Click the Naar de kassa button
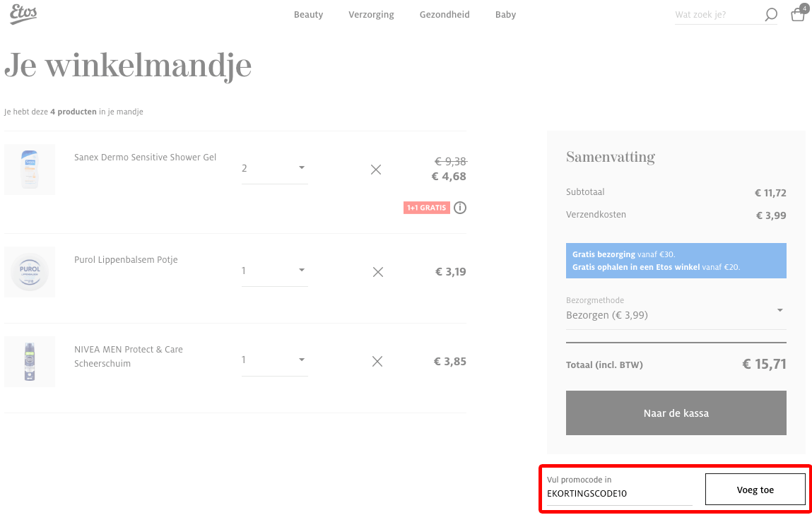This screenshot has width=812, height=515. click(x=676, y=413)
